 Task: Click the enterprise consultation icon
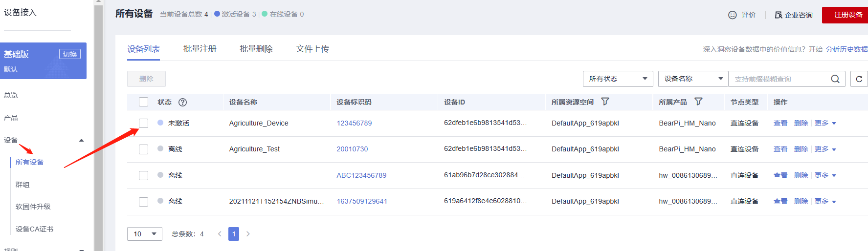[779, 15]
